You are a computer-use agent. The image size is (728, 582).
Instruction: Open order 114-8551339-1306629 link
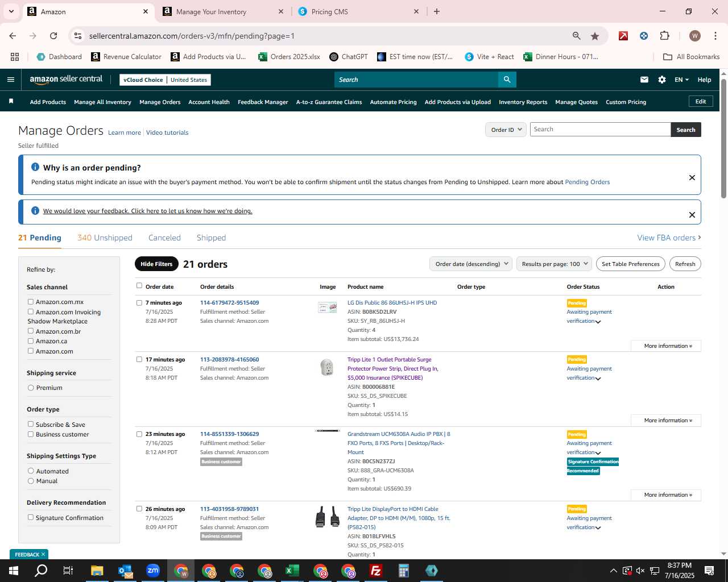coord(229,434)
